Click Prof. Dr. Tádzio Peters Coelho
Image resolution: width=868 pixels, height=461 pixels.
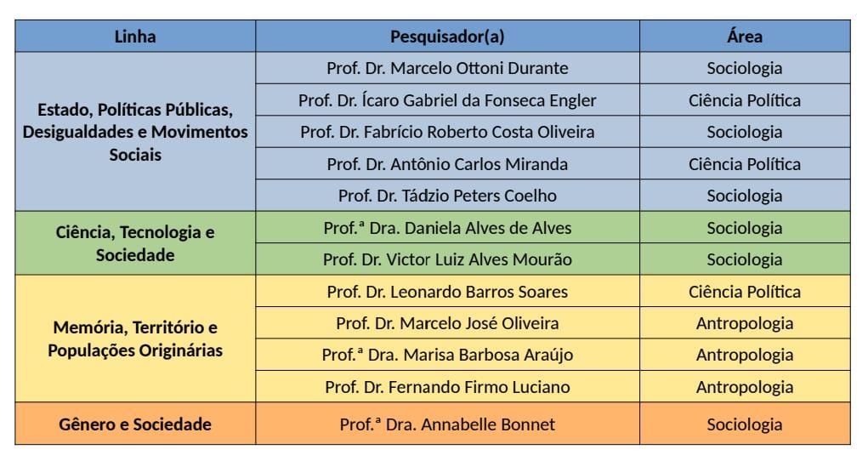click(447, 196)
